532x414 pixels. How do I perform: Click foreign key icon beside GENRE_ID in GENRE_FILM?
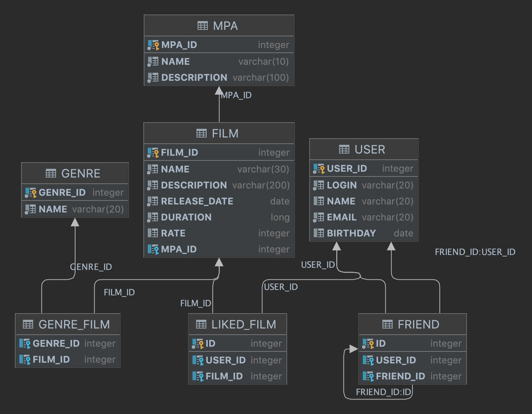click(25, 344)
